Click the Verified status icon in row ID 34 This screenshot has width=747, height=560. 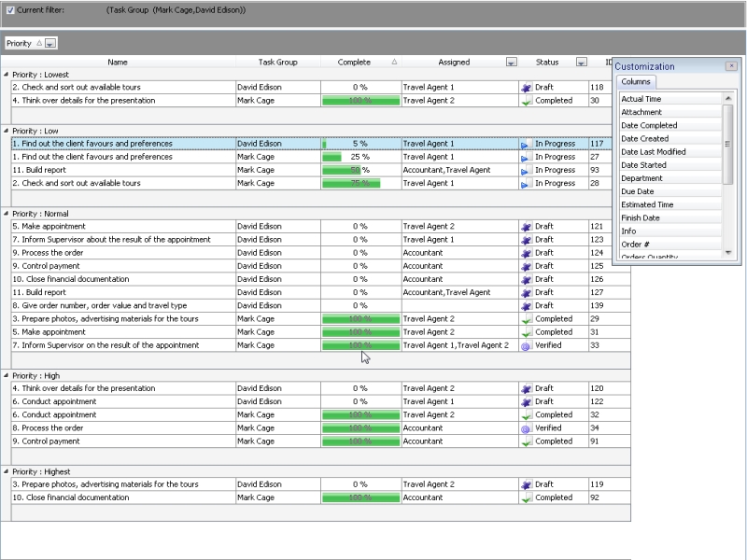tap(526, 428)
